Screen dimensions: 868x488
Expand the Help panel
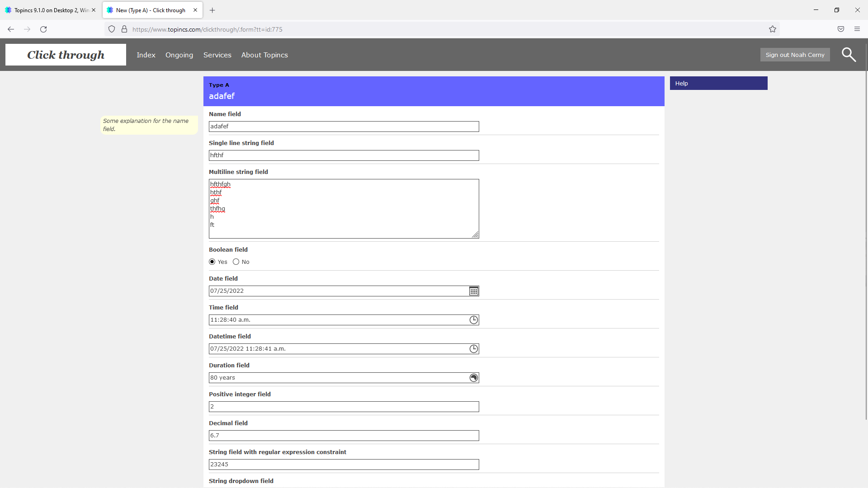coord(718,83)
